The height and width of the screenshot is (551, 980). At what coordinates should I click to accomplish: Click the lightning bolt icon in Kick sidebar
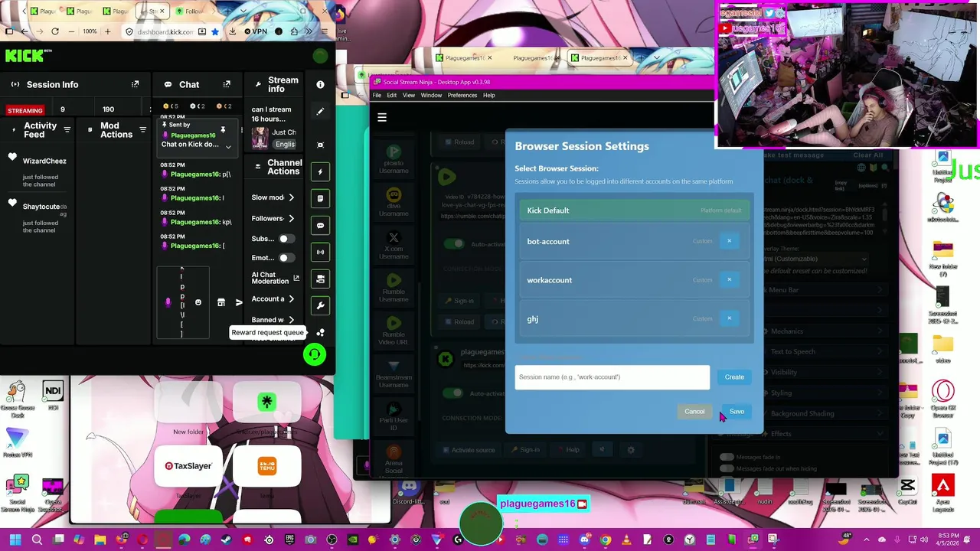[x=320, y=171]
